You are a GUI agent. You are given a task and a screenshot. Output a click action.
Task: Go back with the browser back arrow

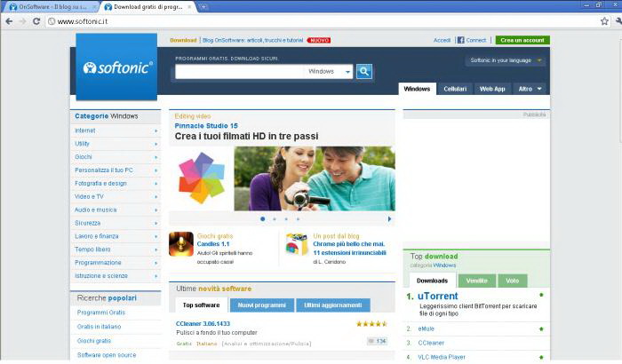[9, 21]
